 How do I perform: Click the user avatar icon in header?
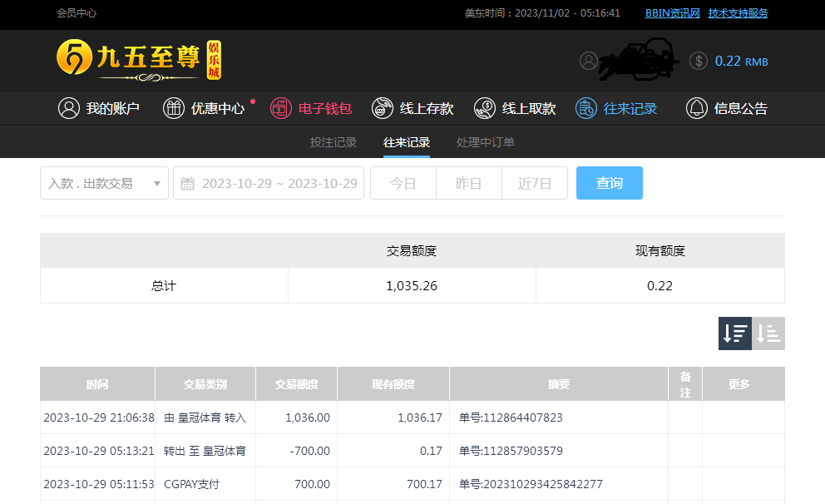(x=589, y=61)
